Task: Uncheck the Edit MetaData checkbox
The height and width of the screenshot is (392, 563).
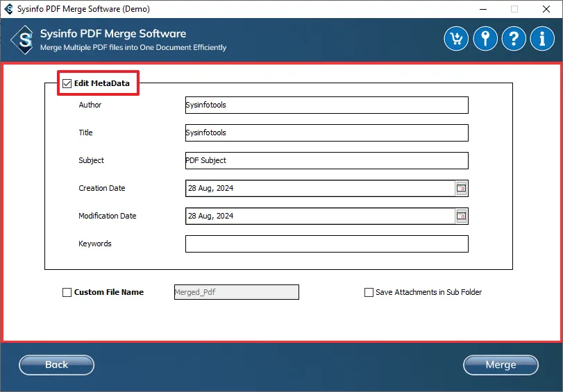Action: (67, 83)
